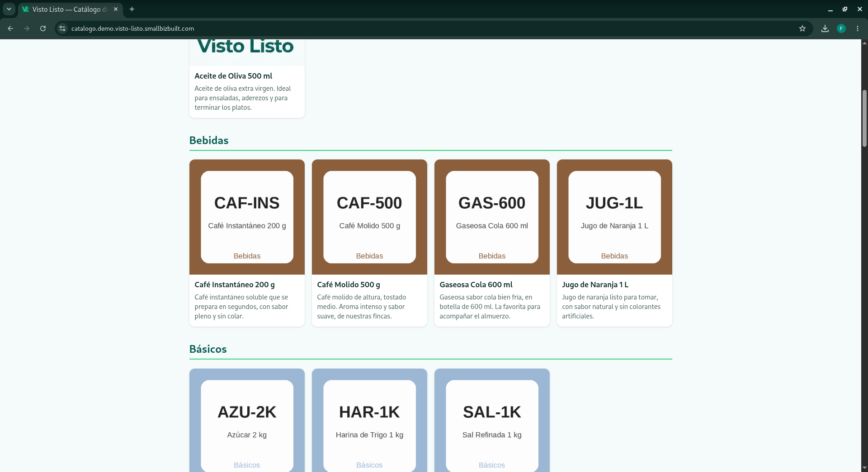The width and height of the screenshot is (868, 472).
Task: Click Café Instantáneo 200 g title
Action: [x=235, y=285]
